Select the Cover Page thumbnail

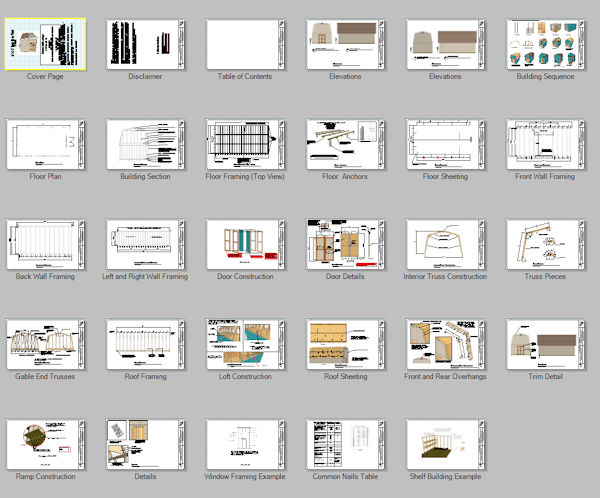45,44
